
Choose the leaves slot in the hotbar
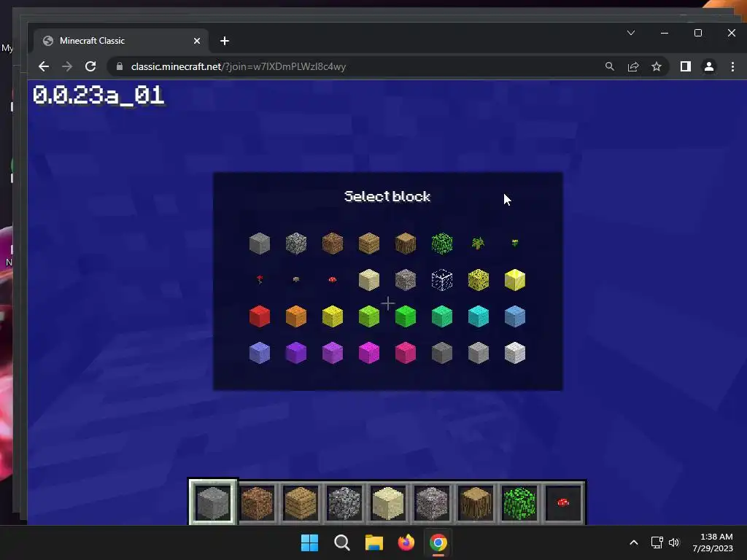click(x=519, y=503)
